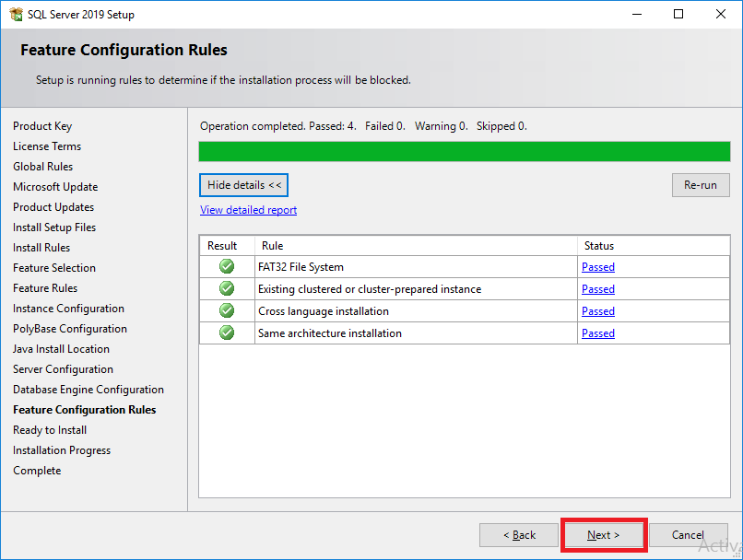
Task: Click the Rule column header
Action: pyautogui.click(x=416, y=246)
